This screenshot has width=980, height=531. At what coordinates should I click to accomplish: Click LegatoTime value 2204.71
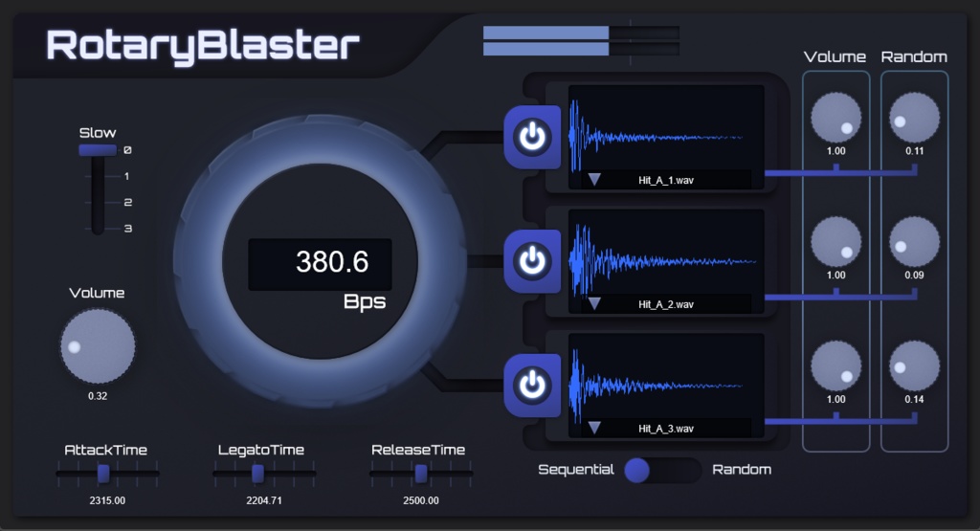(264, 500)
